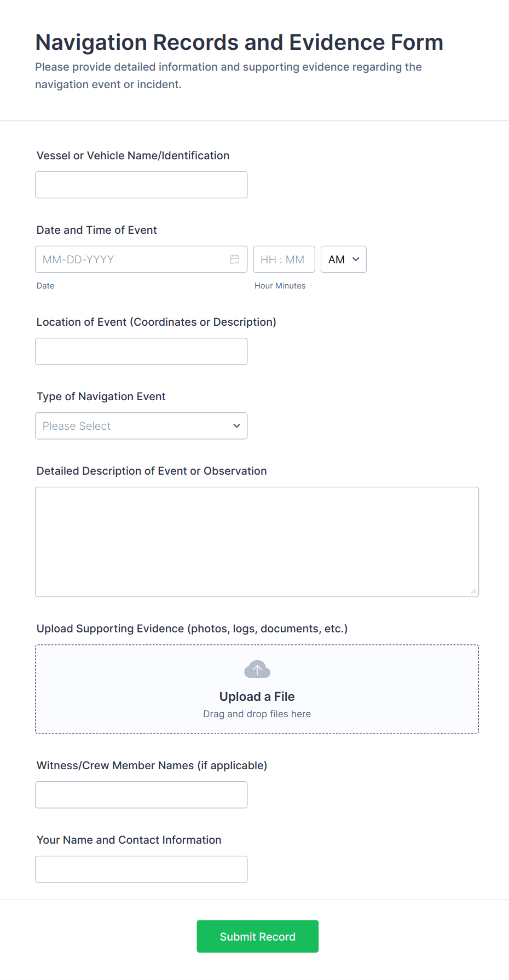This screenshot has width=509, height=980.
Task: Click the chevron arrow of the Please Select box
Action: coord(236,426)
